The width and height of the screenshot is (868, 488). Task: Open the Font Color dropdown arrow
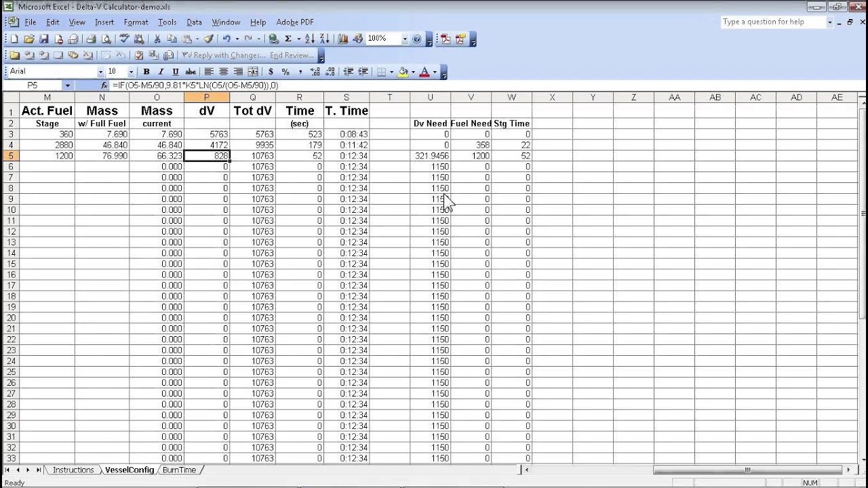click(x=435, y=72)
